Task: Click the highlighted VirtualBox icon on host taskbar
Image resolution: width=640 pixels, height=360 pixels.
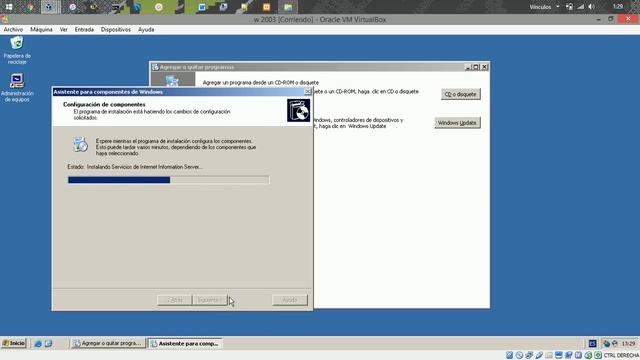Action: 50,7
